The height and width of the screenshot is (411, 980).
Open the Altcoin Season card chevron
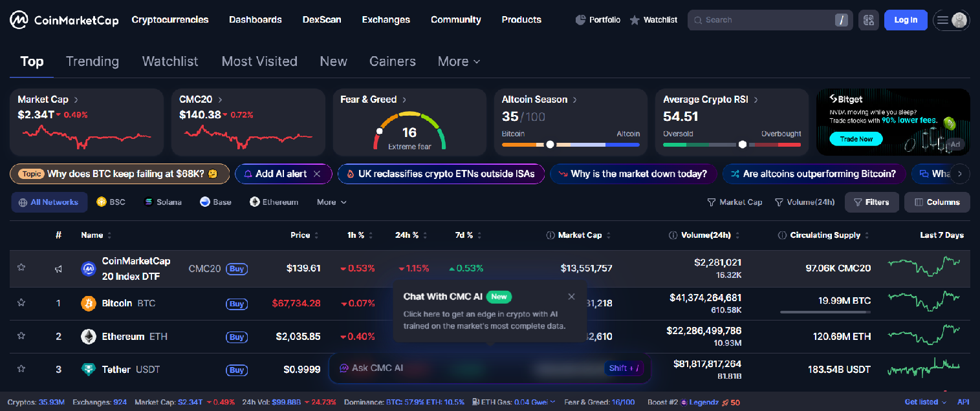click(x=575, y=100)
